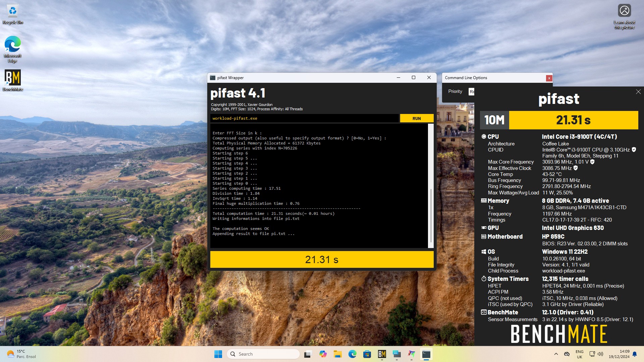The width and height of the screenshot is (644, 362).
Task: Open the 14:09 clock and calendar
Action: click(619, 354)
